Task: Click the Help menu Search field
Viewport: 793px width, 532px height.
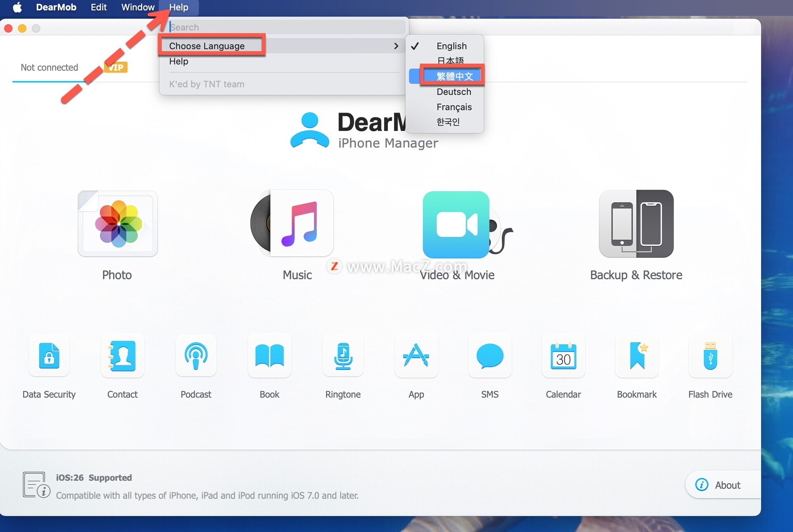Action: pyautogui.click(x=287, y=27)
